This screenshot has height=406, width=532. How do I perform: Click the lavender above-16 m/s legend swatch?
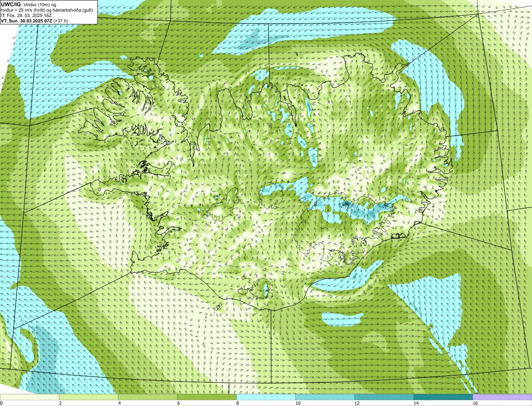[502, 397]
